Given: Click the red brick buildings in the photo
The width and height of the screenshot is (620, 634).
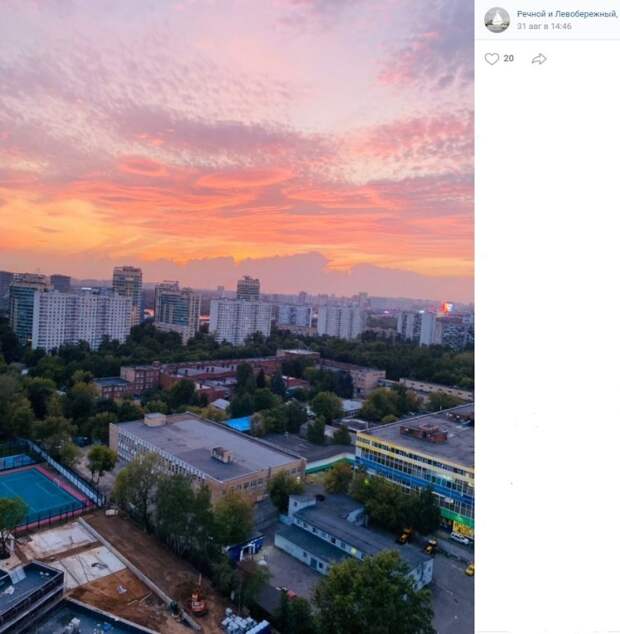Looking at the screenshot, I should pos(194,376).
